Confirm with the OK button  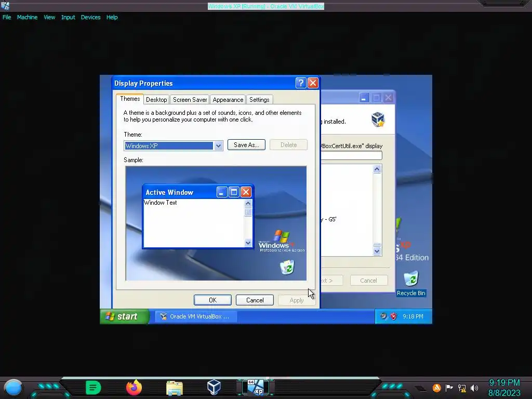pos(212,300)
